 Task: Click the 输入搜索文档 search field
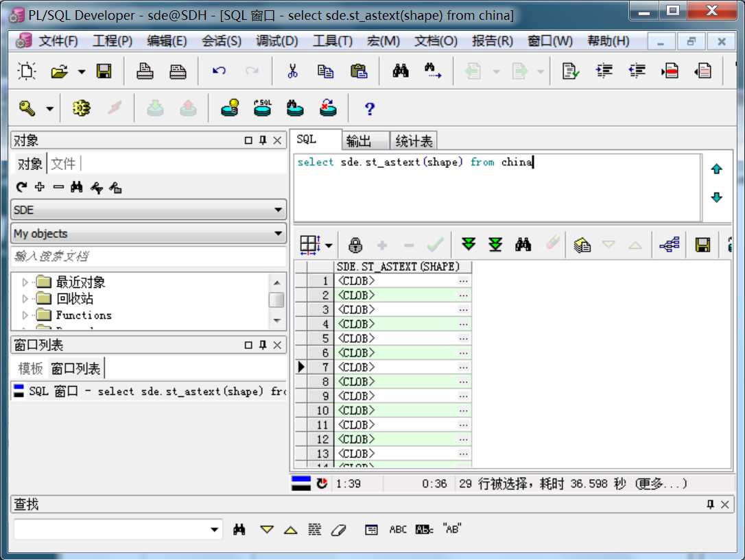tap(149, 256)
